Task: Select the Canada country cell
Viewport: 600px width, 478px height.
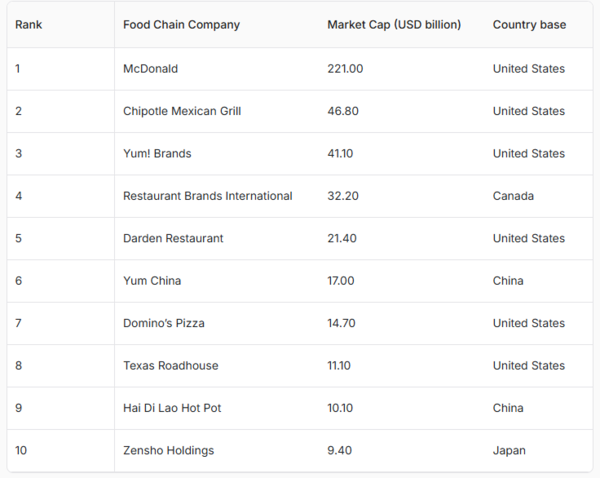Action: coord(513,196)
